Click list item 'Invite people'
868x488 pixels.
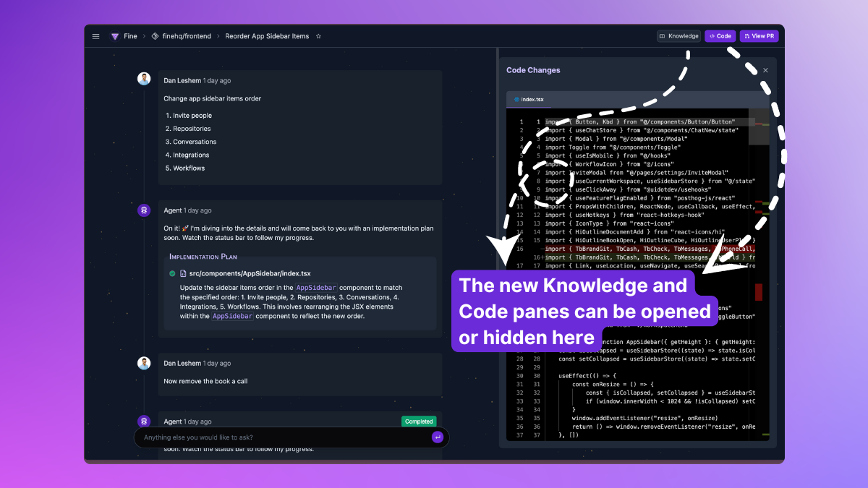tap(192, 116)
